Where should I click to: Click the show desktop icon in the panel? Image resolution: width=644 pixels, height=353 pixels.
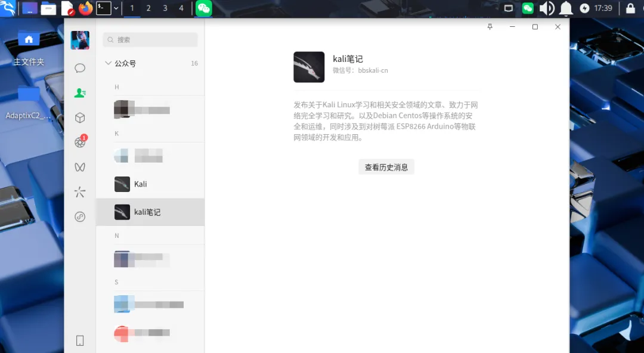point(30,8)
